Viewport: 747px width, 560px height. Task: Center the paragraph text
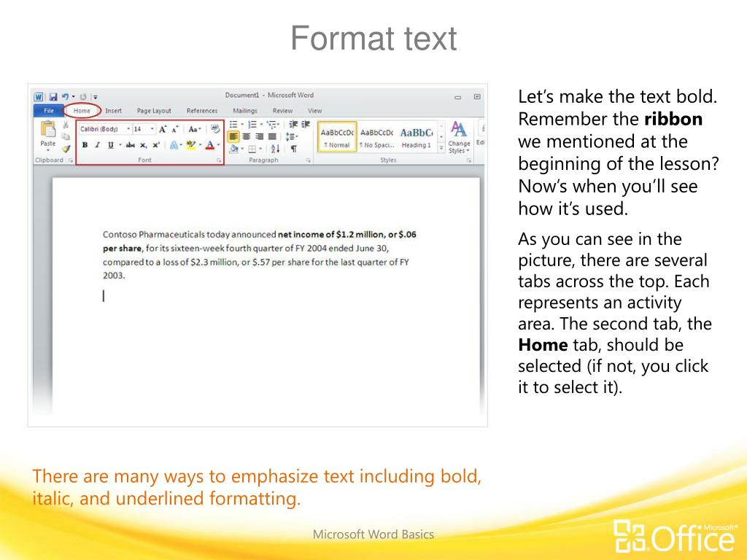pyautogui.click(x=247, y=136)
